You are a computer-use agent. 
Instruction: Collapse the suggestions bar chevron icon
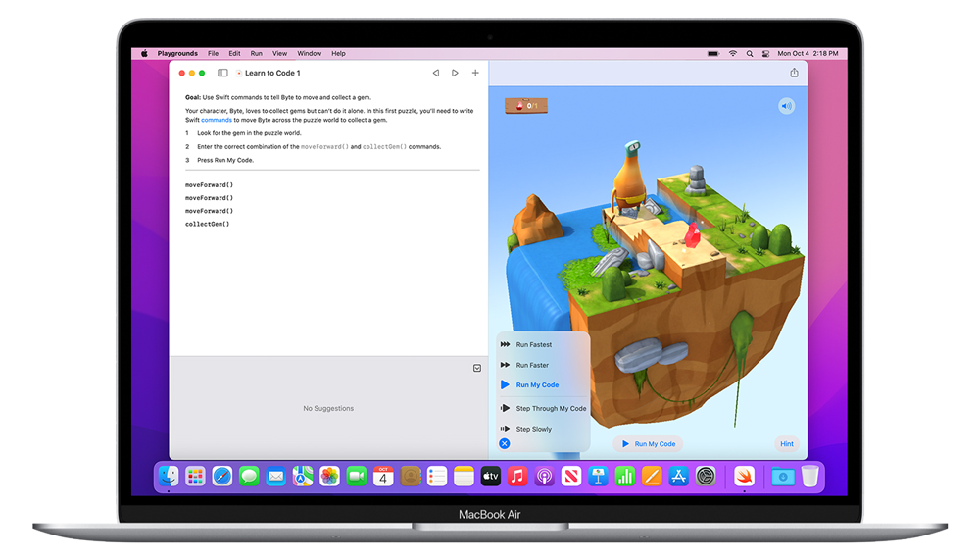477,368
